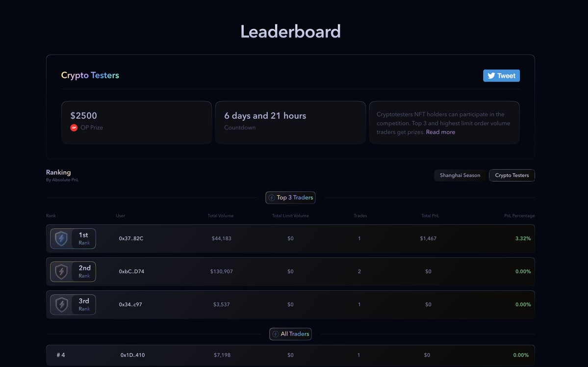The width and height of the screenshot is (588, 367).
Task: Click the User column header
Action: click(x=120, y=216)
